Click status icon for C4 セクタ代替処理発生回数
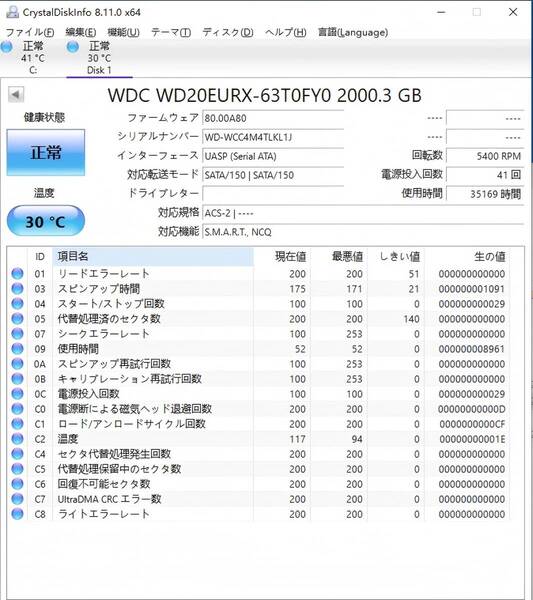 17,453
